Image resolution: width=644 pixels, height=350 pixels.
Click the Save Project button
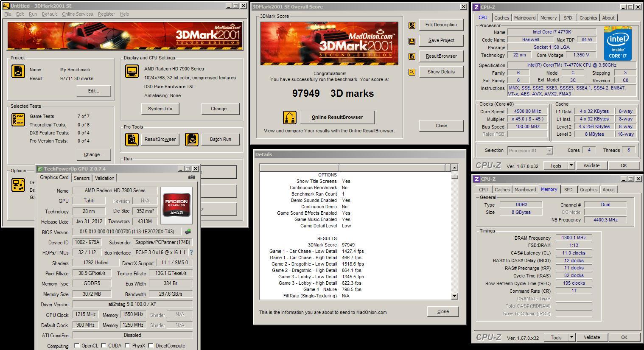click(x=441, y=40)
